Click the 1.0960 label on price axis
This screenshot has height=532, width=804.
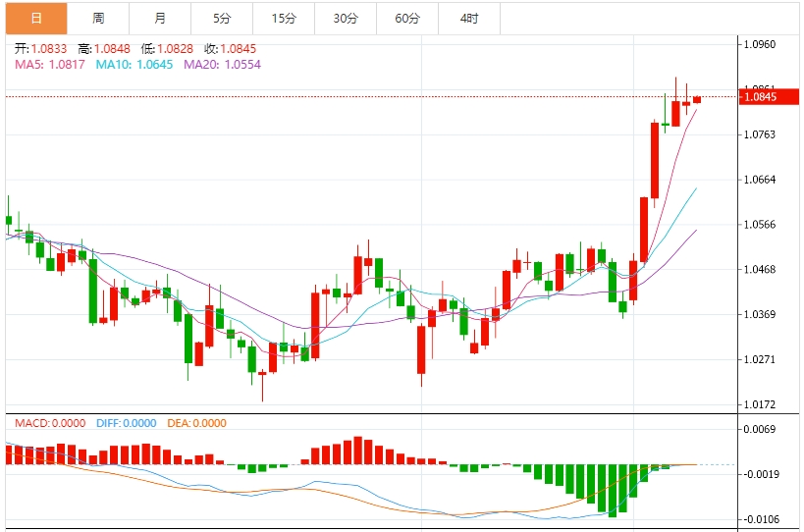761,44
